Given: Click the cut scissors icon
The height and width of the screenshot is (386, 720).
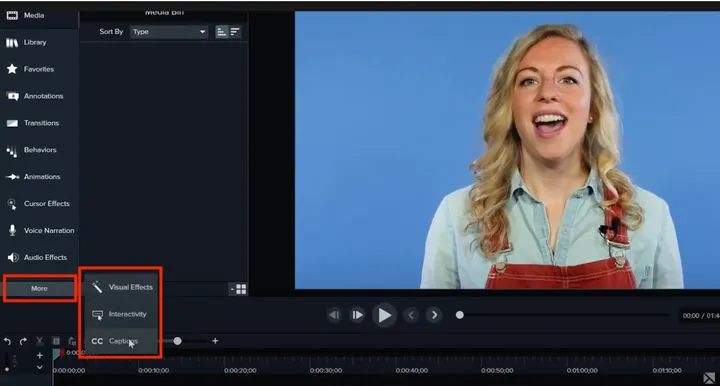Looking at the screenshot, I should pyautogui.click(x=40, y=341).
